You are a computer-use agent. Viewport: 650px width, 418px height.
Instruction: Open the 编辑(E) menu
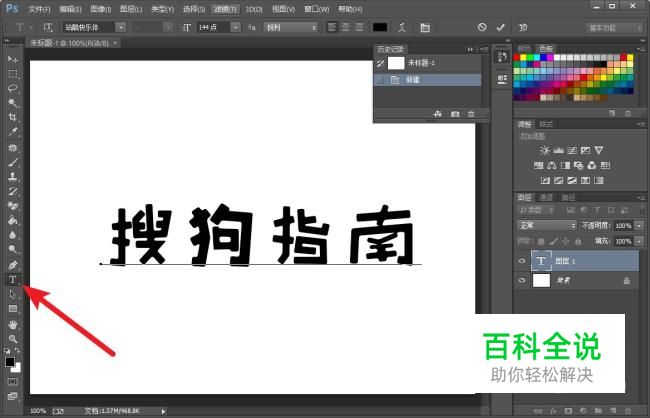click(x=70, y=9)
